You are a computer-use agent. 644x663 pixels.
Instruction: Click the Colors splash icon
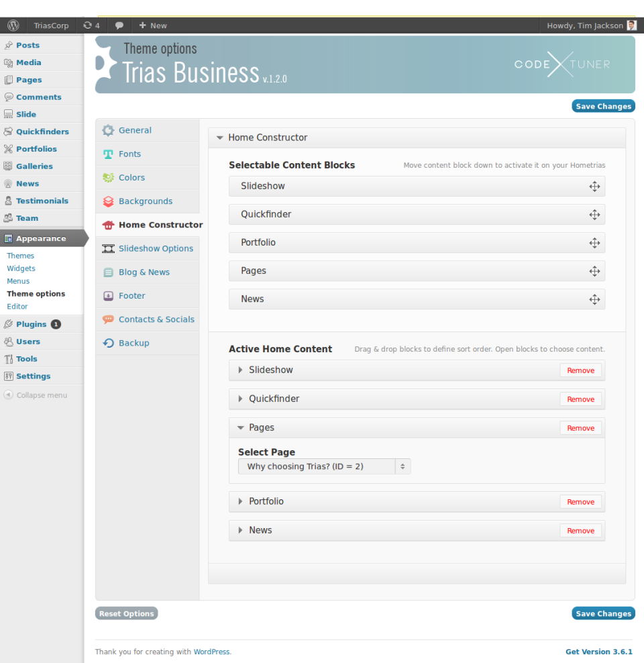108,178
